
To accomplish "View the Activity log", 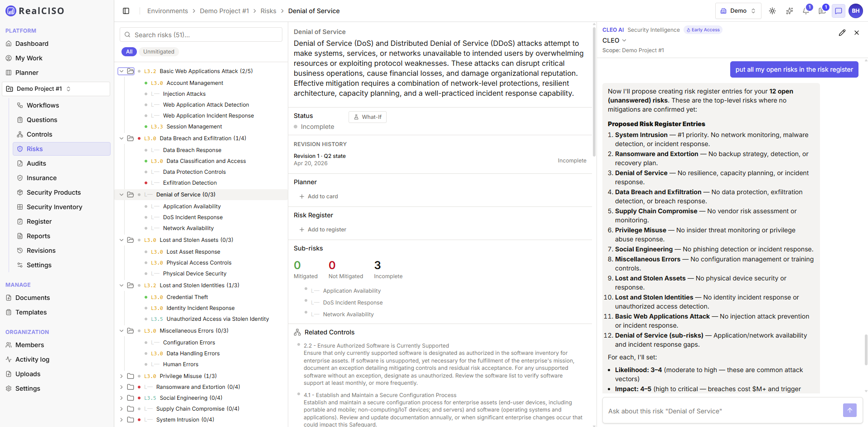I will click(32, 359).
